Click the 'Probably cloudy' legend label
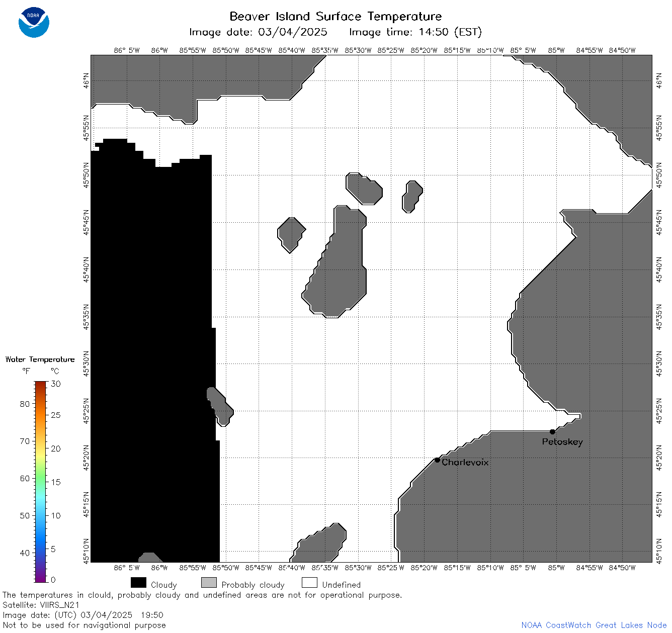The image size is (672, 633). pyautogui.click(x=253, y=585)
